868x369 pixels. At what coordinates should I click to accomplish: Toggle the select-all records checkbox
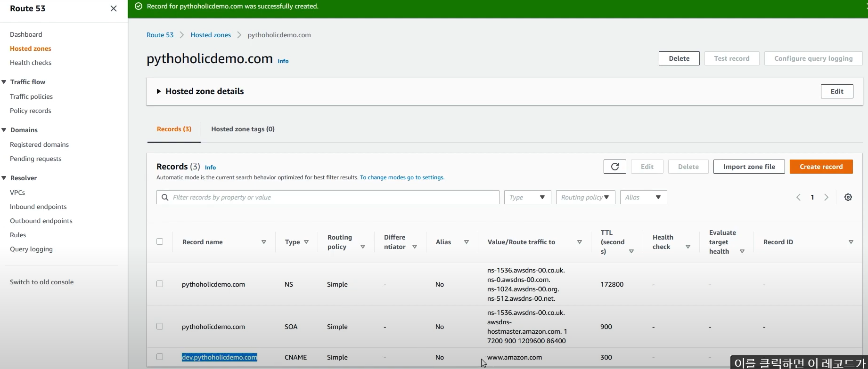(160, 241)
